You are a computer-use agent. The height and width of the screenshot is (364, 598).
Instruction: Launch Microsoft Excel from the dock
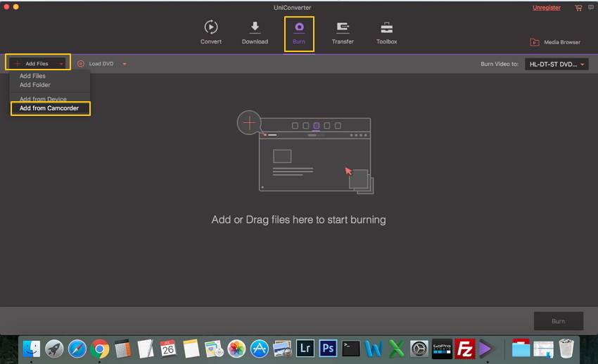(x=396, y=349)
